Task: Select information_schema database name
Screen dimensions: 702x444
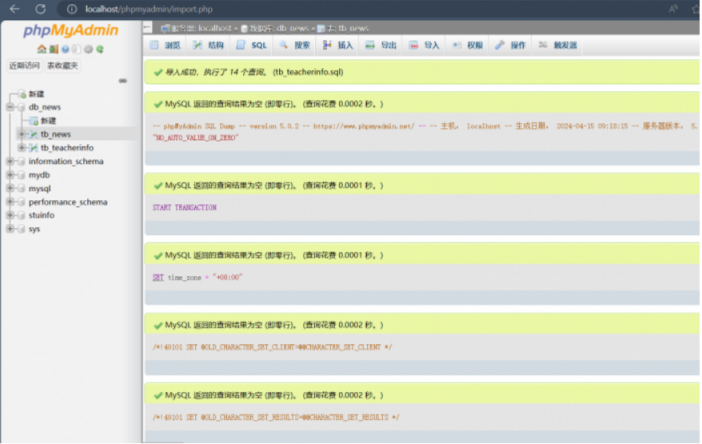Action: (x=66, y=162)
